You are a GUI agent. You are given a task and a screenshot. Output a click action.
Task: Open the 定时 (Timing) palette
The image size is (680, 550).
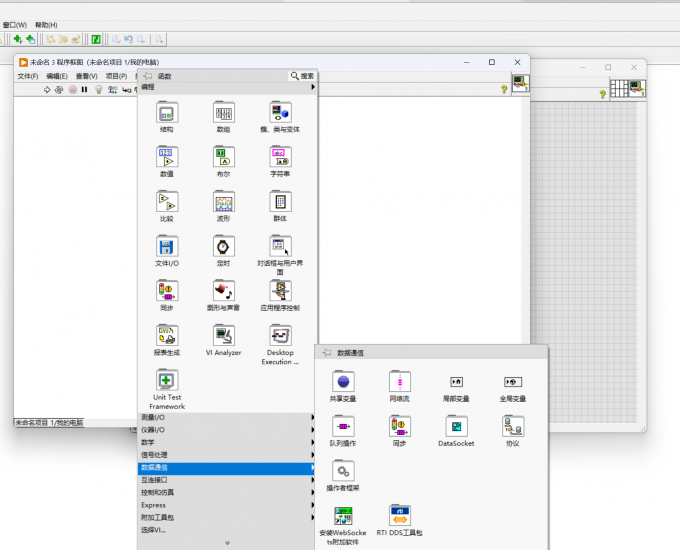tap(224, 246)
